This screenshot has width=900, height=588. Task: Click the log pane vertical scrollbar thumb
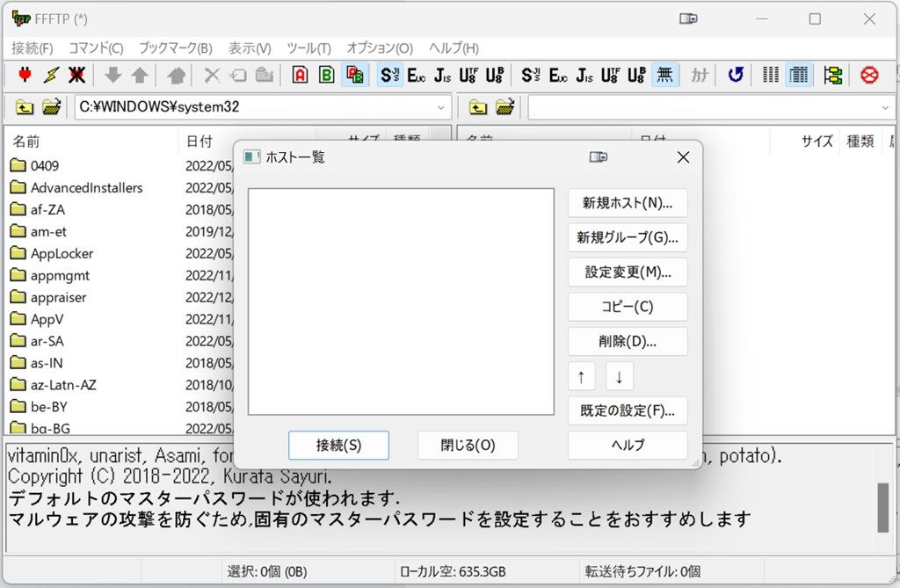(883, 508)
